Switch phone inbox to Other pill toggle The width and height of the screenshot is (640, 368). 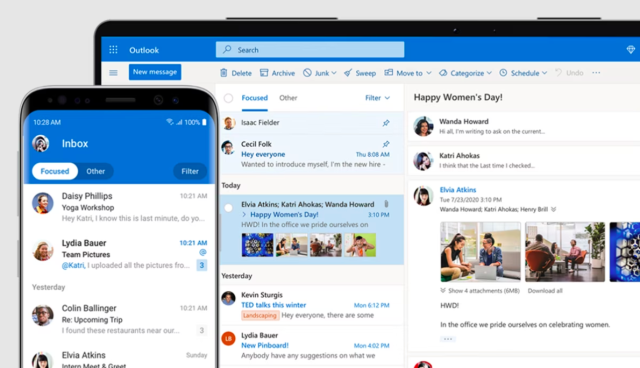[96, 171]
